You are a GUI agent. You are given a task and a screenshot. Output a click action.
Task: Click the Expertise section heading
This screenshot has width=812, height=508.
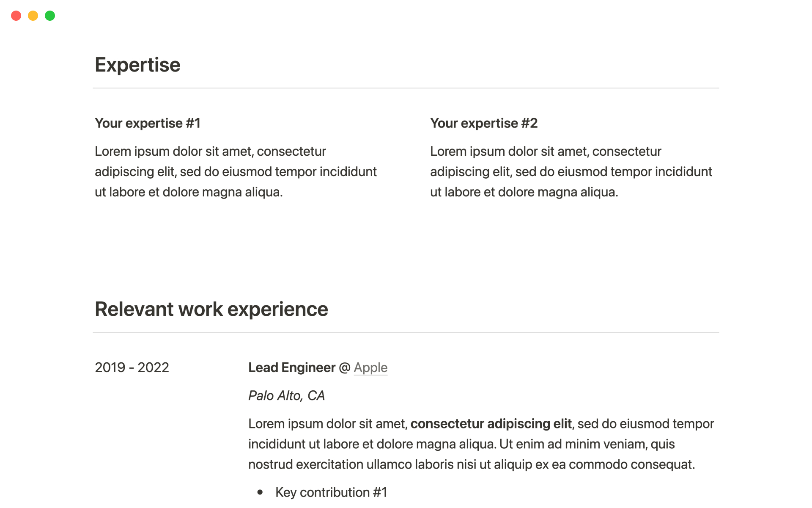(x=137, y=65)
